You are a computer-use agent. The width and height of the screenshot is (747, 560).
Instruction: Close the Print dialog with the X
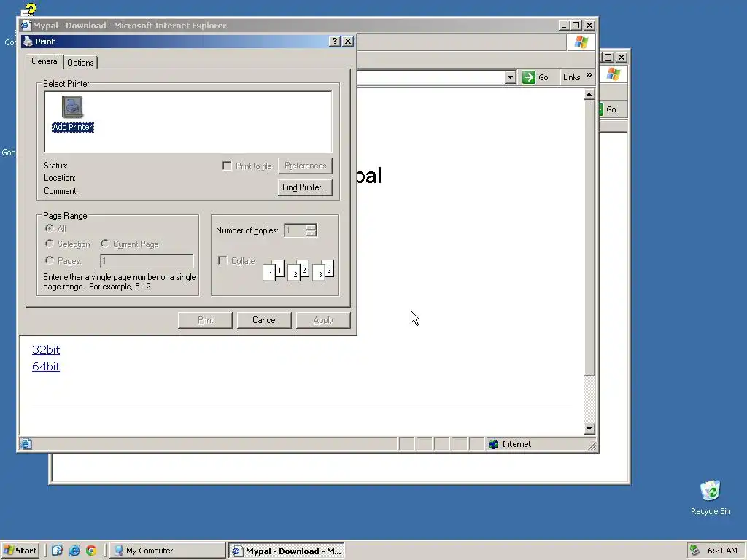tap(348, 42)
